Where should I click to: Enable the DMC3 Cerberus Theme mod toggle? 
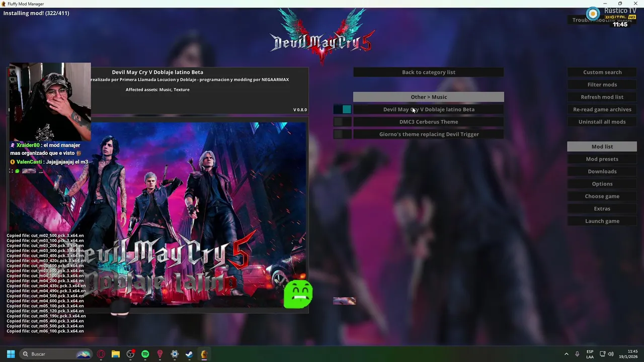[342, 122]
